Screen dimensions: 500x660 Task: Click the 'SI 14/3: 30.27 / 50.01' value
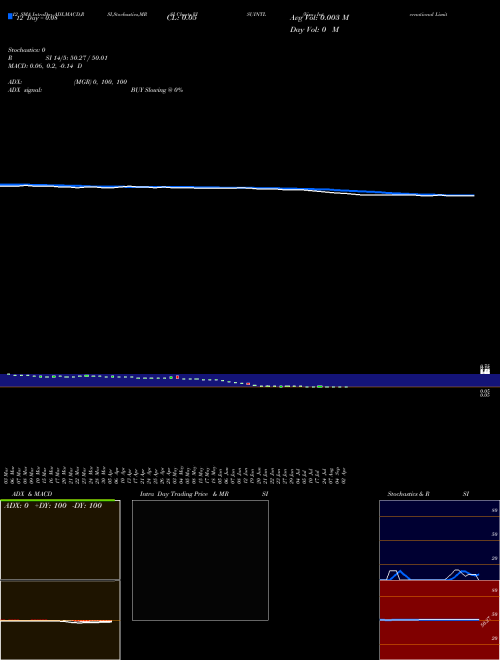tap(76, 58)
